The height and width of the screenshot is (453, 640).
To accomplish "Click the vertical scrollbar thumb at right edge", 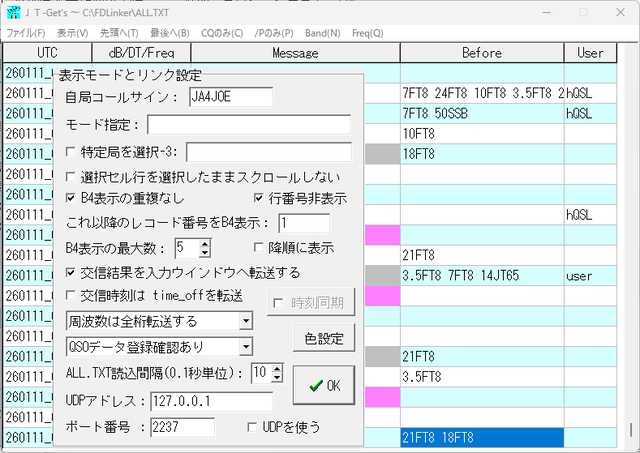I will pyautogui.click(x=631, y=430).
